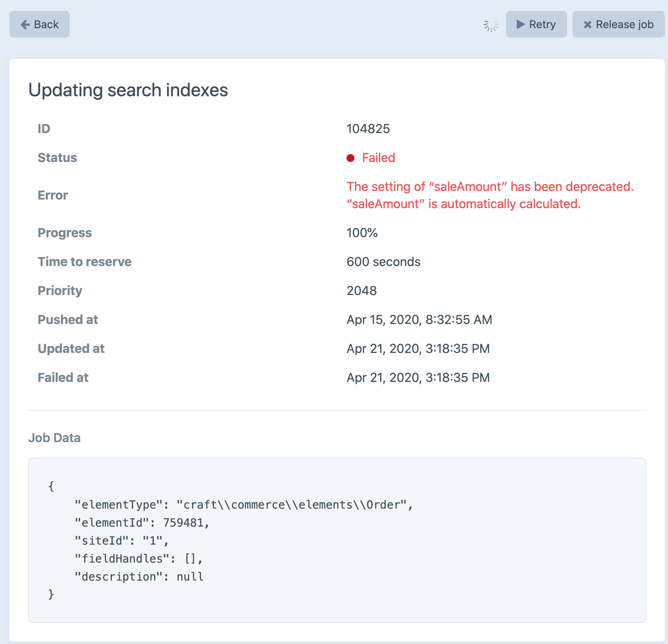Click the Back button
The height and width of the screenshot is (644, 668).
pyautogui.click(x=40, y=24)
